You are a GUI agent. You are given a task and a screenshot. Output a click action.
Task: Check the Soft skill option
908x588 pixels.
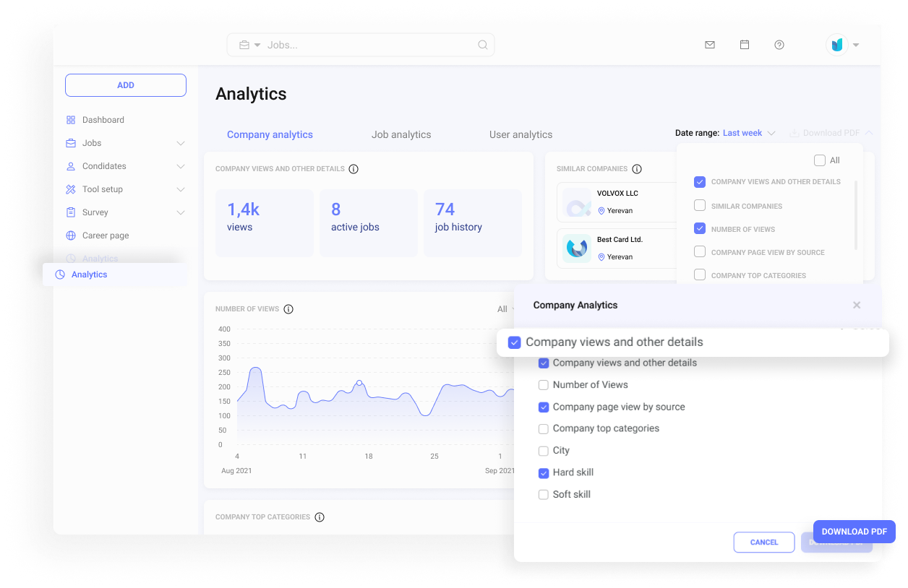pos(544,495)
